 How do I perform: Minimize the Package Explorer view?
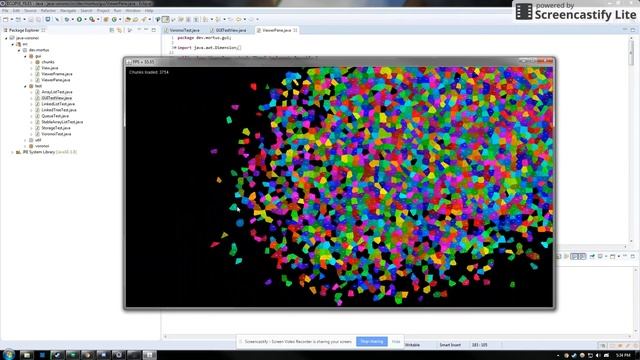click(x=146, y=30)
